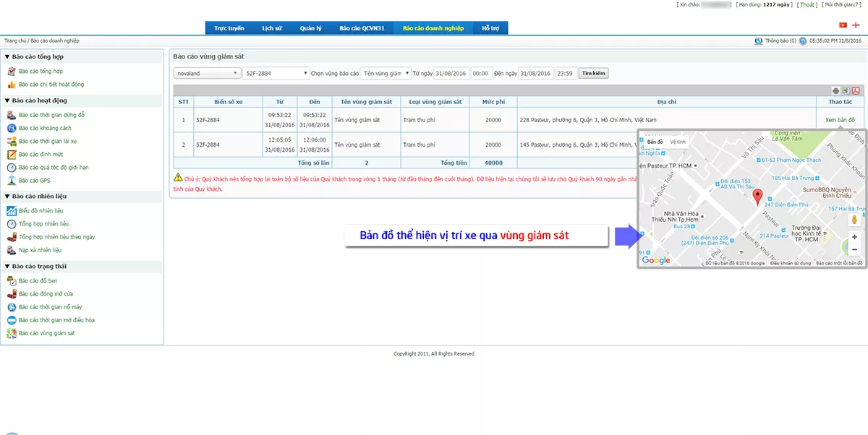Open the 52F-2884 vehicle dropdown
The image size is (868, 435).
click(276, 73)
